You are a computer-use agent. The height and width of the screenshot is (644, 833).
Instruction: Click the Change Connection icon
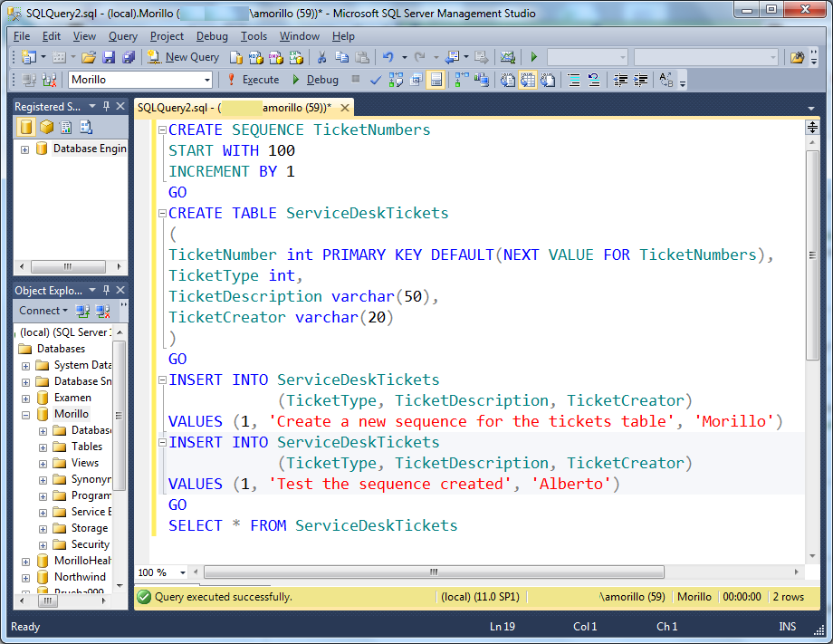[x=50, y=81]
